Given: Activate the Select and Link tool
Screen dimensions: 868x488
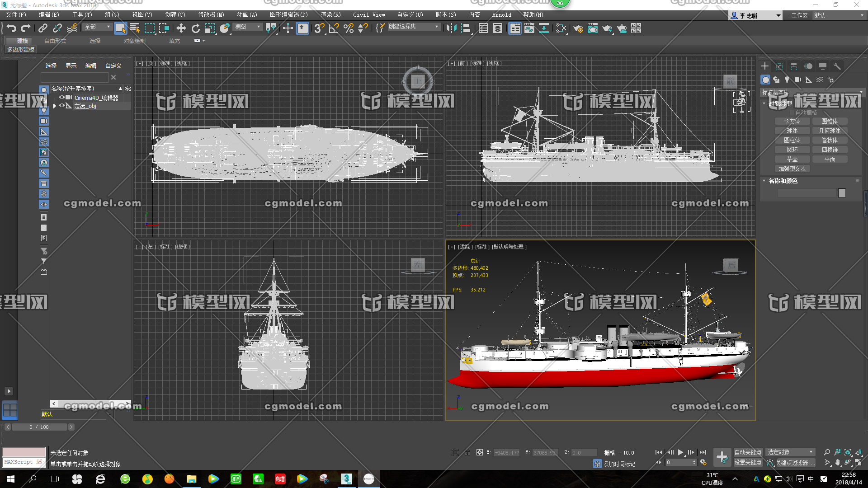Looking at the screenshot, I should (43, 28).
